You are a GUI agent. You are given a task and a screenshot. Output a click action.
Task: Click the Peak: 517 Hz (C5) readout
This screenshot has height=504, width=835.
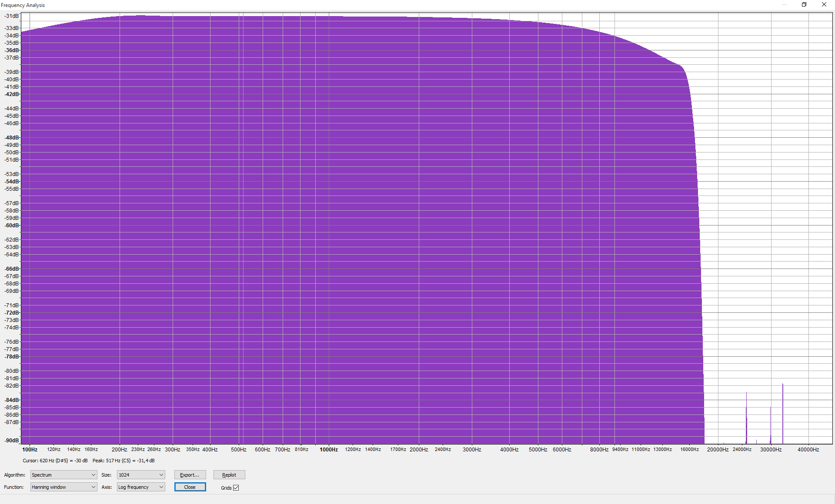[124, 461]
